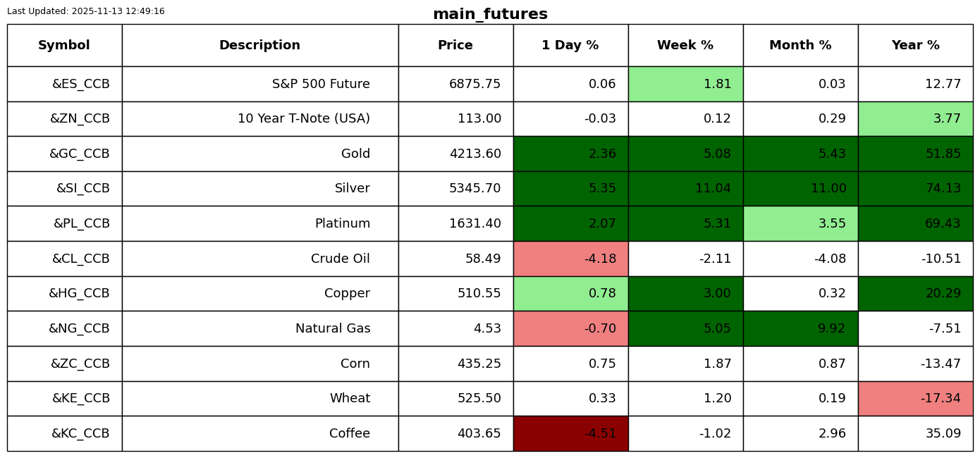Click the Gold description cell
The width and height of the screenshot is (980, 458).
coord(260,154)
